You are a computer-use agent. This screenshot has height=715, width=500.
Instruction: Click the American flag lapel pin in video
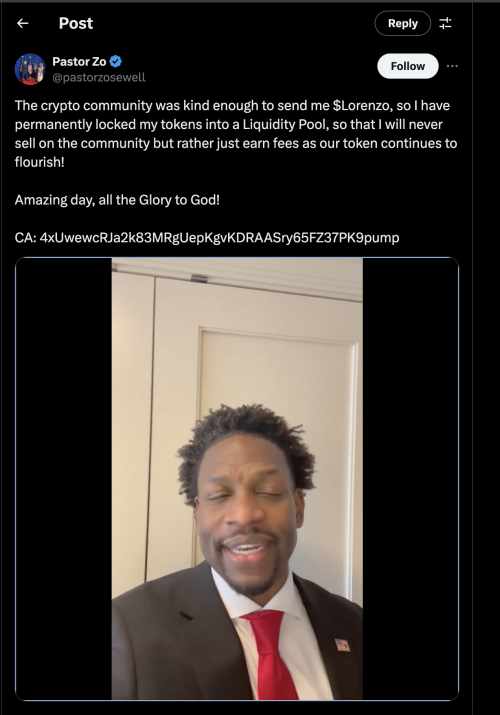(342, 645)
